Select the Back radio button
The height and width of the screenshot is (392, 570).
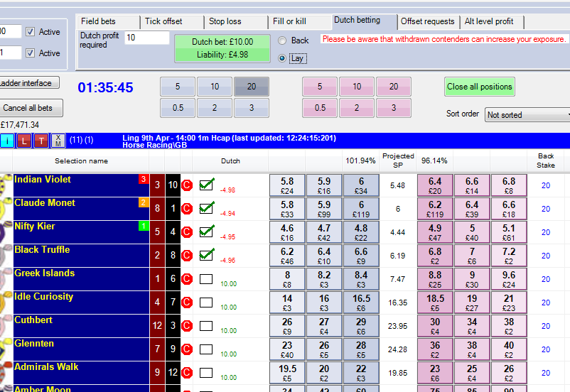pyautogui.click(x=282, y=40)
